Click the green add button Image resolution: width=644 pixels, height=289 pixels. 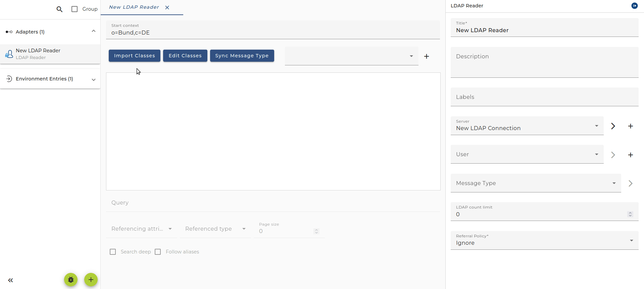tap(91, 280)
